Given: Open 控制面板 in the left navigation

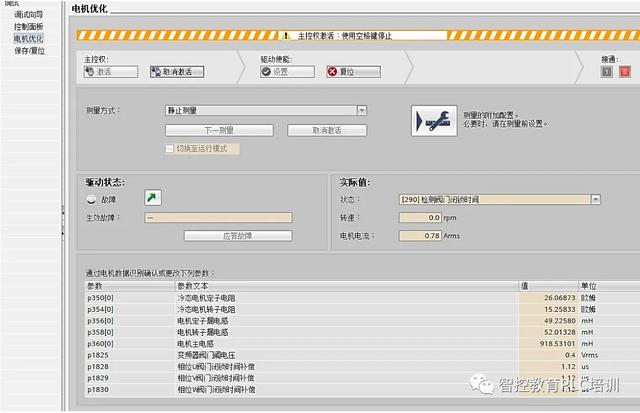Looking at the screenshot, I should tap(28, 27).
